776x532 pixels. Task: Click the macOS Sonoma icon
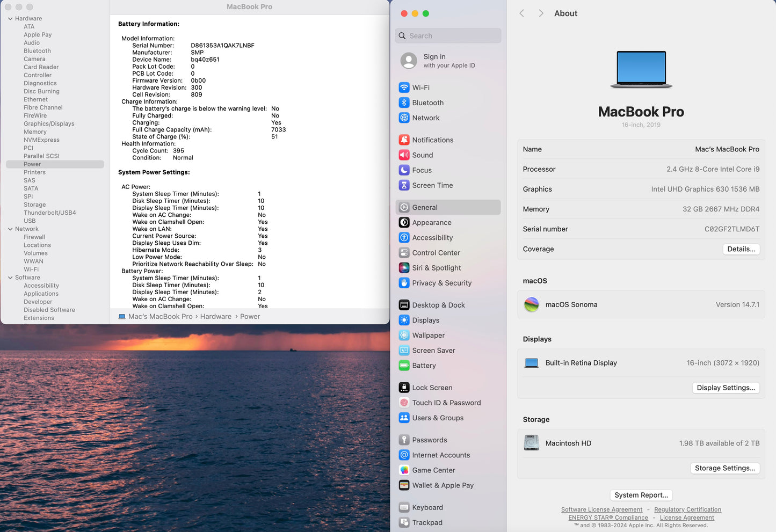tap(531, 304)
